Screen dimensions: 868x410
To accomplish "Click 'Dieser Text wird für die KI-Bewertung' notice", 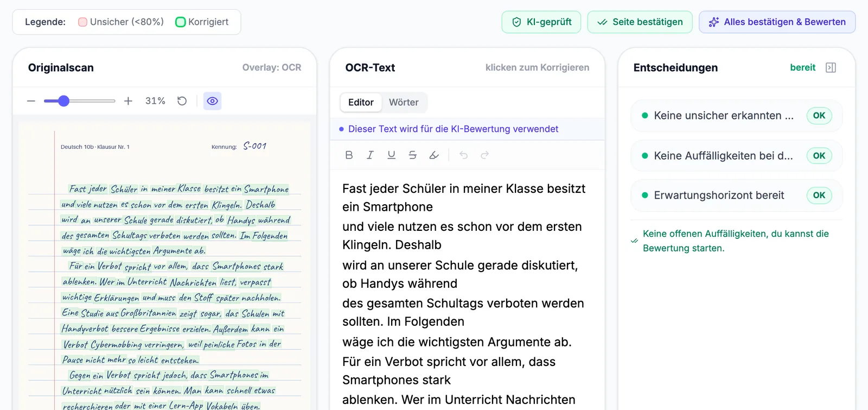I will tap(453, 129).
